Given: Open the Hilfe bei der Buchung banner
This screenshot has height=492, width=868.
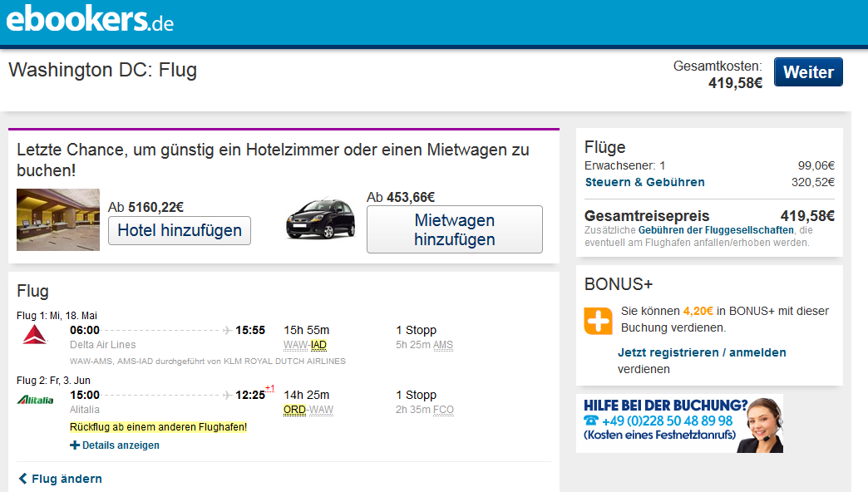Looking at the screenshot, I should [x=680, y=423].
